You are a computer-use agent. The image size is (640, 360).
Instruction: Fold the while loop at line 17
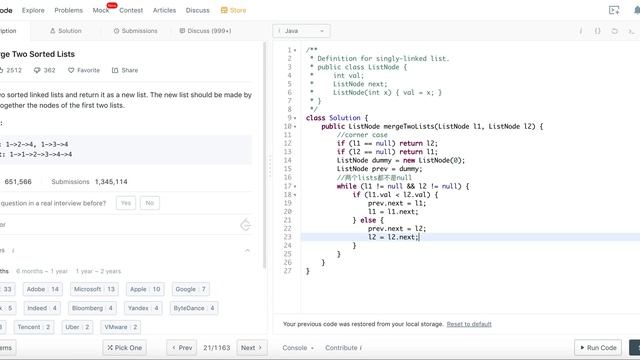pyautogui.click(x=295, y=186)
